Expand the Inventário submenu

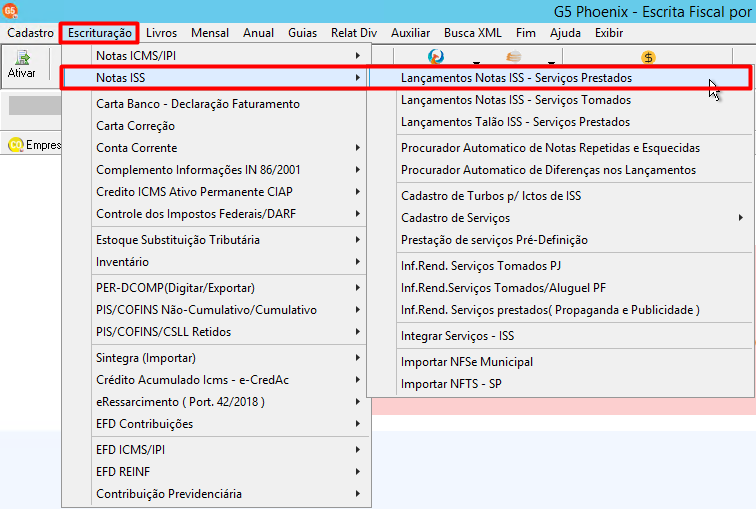tap(215, 262)
